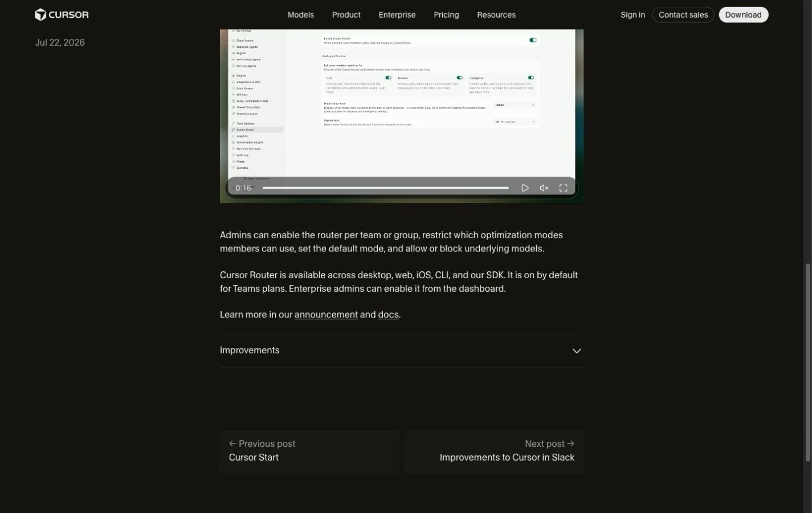The height and width of the screenshot is (513, 812).
Task: Toggle the Intelligence mode switch in video
Action: pyautogui.click(x=531, y=78)
